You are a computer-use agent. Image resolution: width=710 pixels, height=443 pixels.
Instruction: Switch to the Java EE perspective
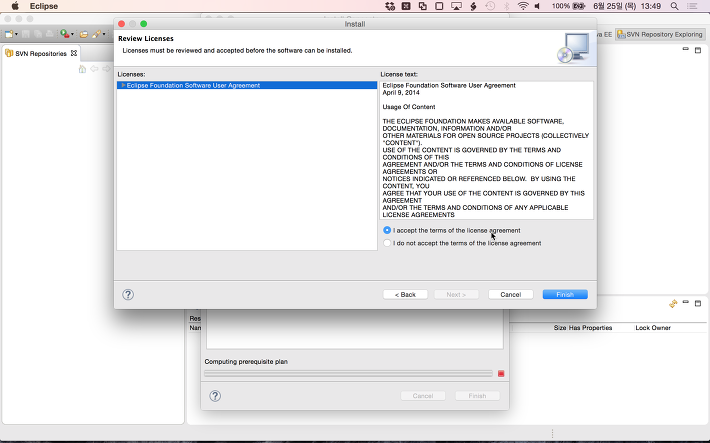[604, 34]
